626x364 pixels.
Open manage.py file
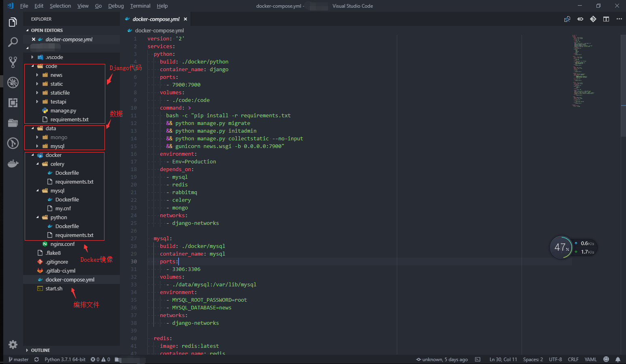(63, 111)
